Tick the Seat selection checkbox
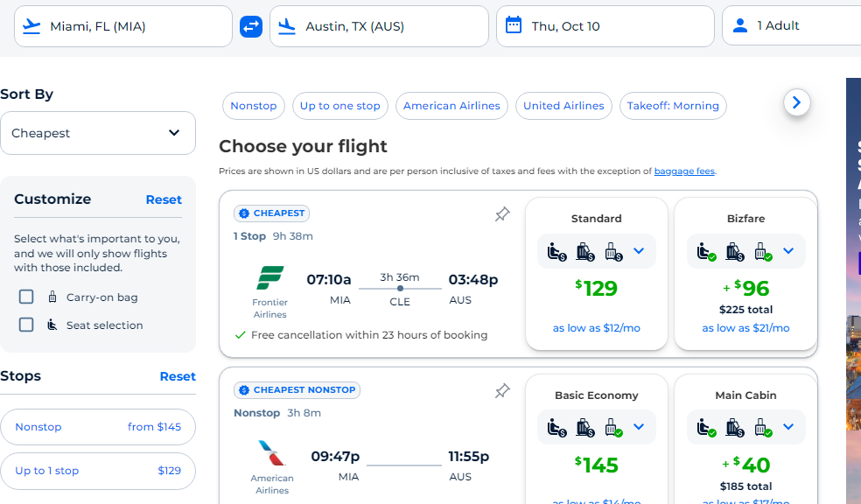Viewport: 861px width, 504px height. 26,325
